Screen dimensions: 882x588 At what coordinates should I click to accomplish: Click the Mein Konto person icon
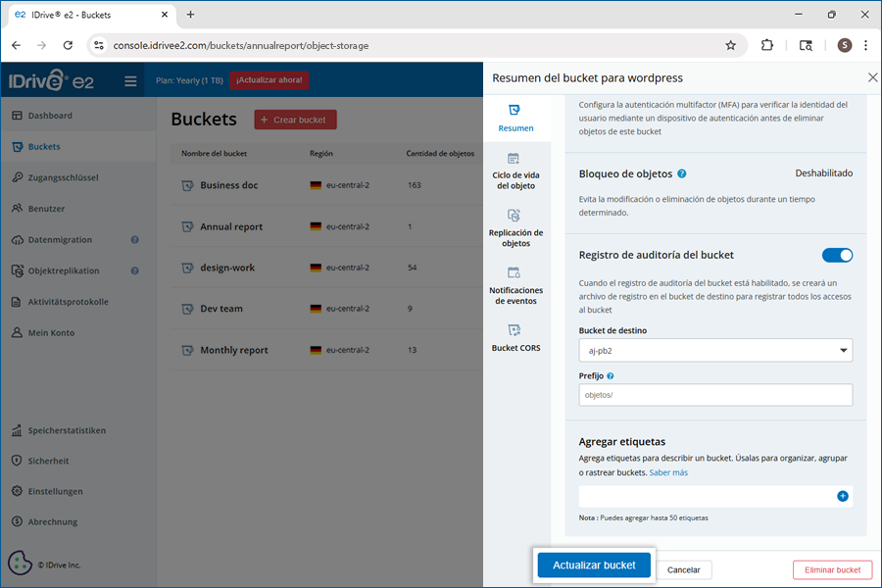pos(17,332)
